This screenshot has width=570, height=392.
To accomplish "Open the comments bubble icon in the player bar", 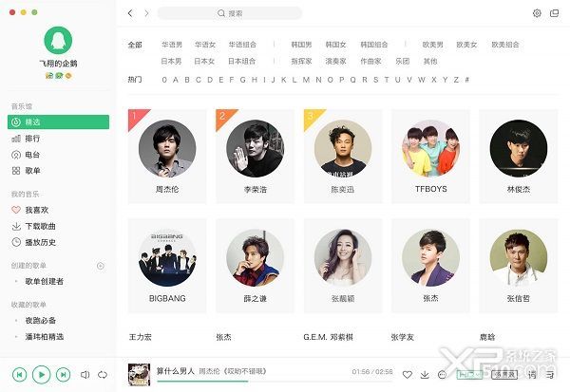I will coord(442,375).
